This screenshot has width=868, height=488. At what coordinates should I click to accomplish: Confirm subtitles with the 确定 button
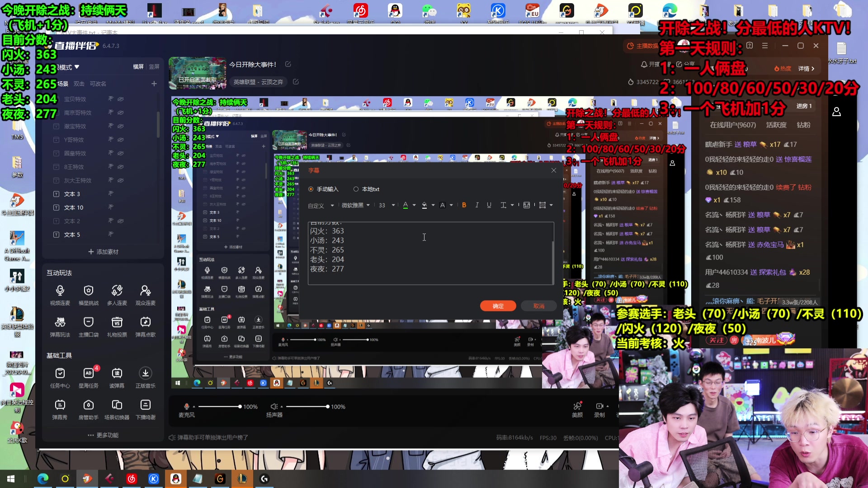click(x=498, y=306)
